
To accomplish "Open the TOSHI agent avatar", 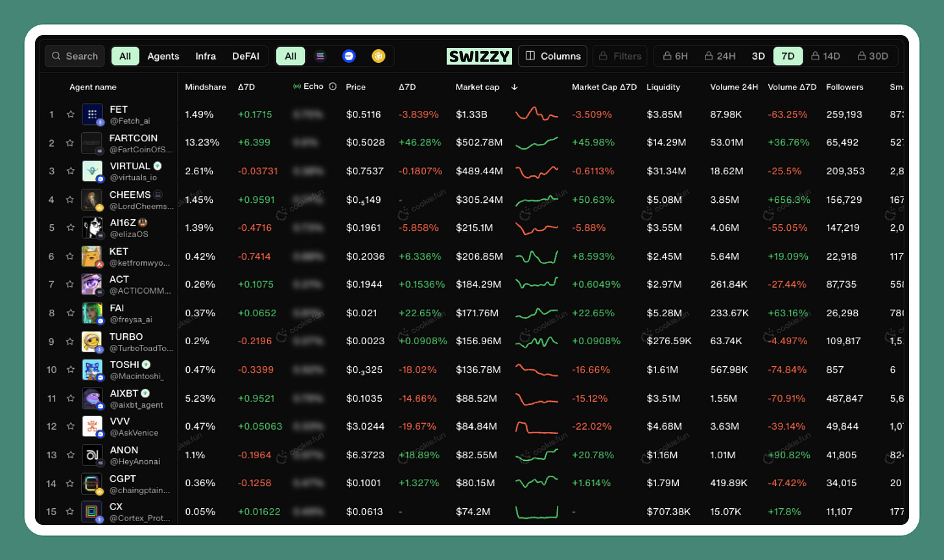I will coord(92,369).
